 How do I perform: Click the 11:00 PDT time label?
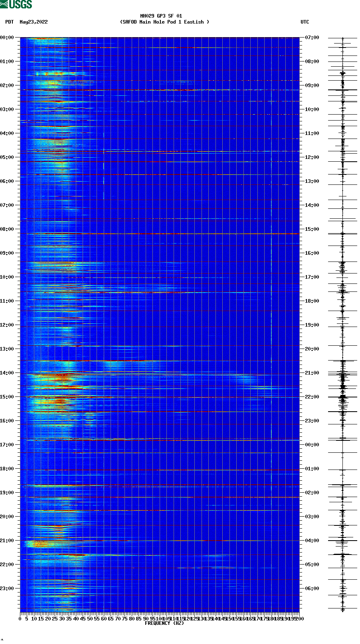tap(7, 301)
